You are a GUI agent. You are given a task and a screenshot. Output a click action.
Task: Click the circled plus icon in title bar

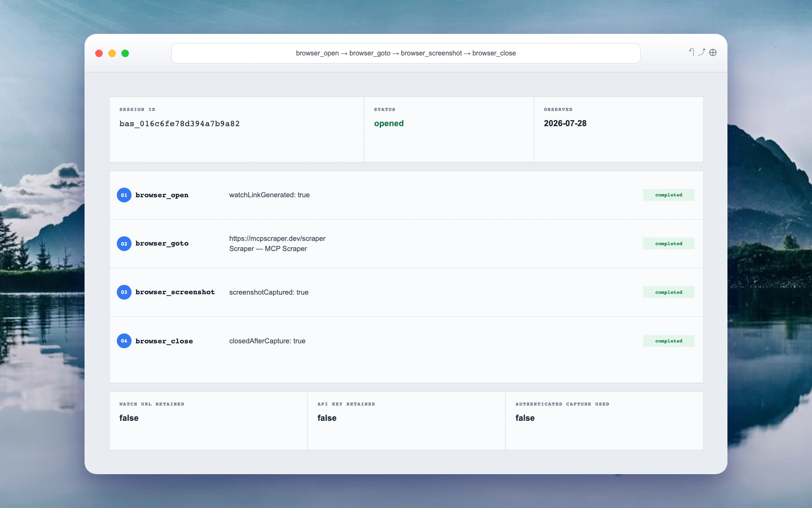pyautogui.click(x=713, y=52)
